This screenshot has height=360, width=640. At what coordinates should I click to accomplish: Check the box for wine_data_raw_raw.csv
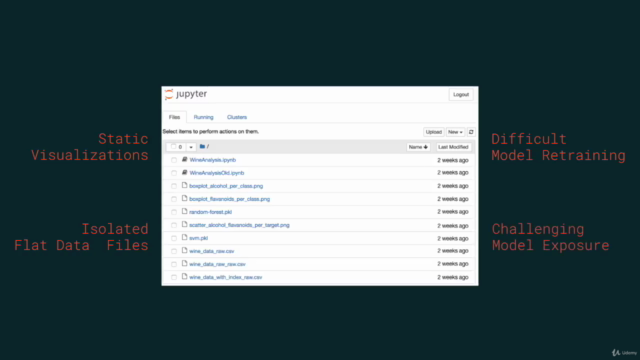point(174,264)
